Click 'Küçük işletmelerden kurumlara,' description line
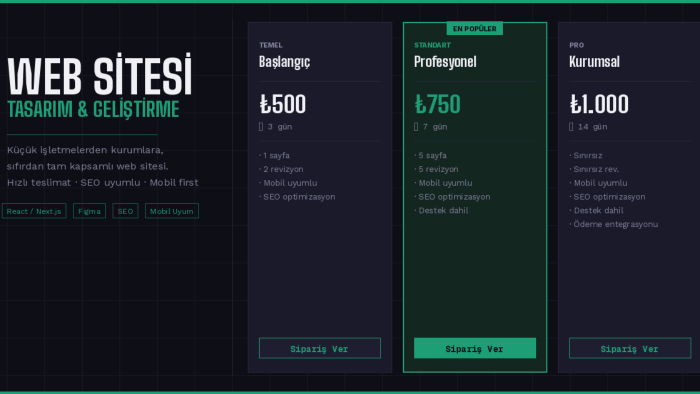 click(85, 150)
